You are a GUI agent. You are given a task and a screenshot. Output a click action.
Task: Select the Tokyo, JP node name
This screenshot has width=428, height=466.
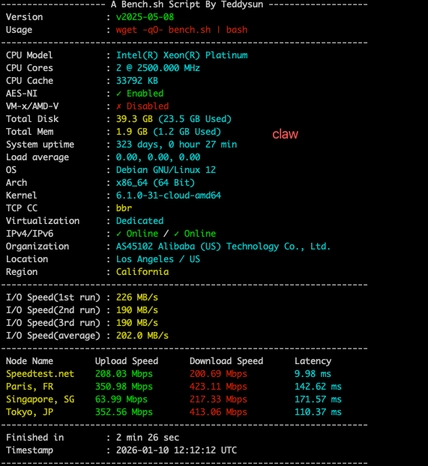(29, 412)
